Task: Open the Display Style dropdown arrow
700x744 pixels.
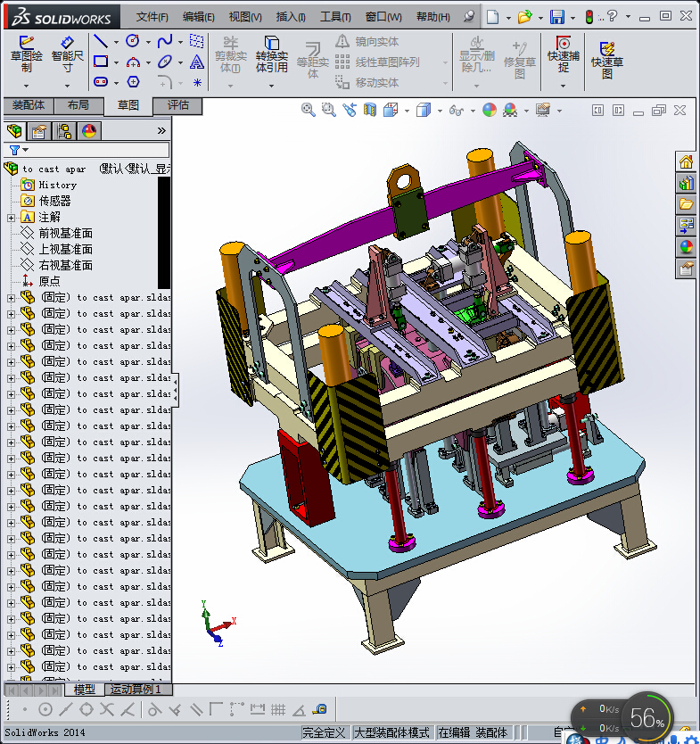Action: click(441, 111)
